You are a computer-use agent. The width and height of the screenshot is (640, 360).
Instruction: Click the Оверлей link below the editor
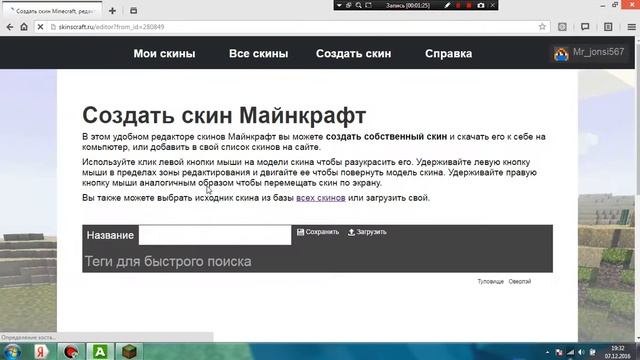520,282
